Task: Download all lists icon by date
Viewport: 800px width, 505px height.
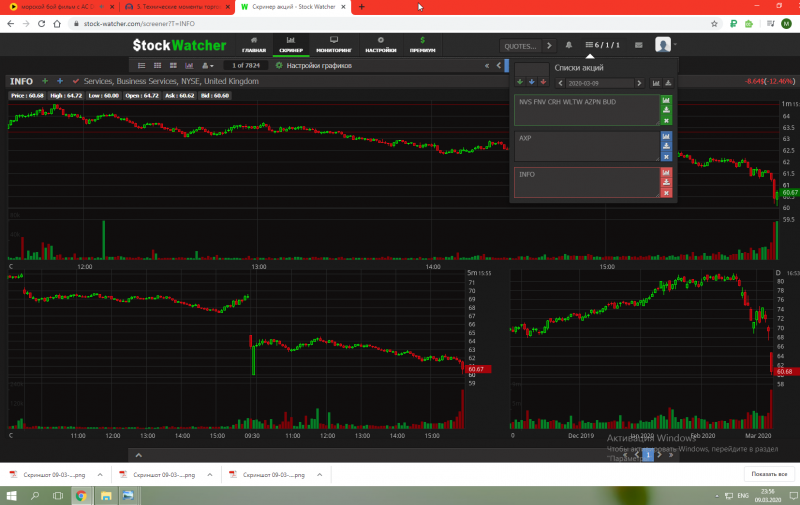Action: tap(668, 83)
